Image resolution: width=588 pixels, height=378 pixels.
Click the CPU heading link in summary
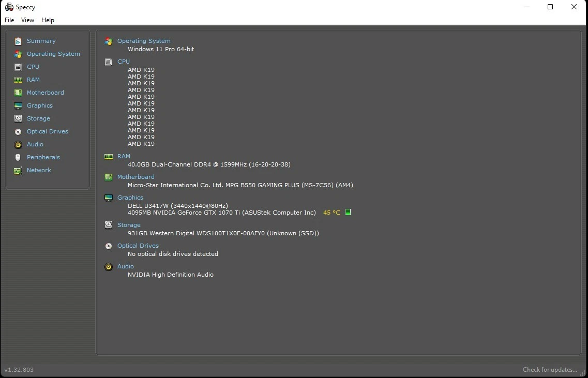click(x=124, y=62)
